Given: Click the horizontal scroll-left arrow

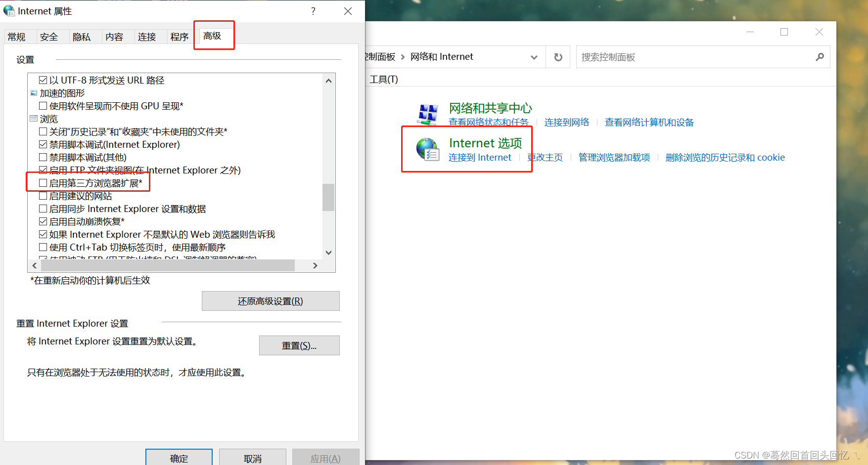Looking at the screenshot, I should pyautogui.click(x=34, y=265).
